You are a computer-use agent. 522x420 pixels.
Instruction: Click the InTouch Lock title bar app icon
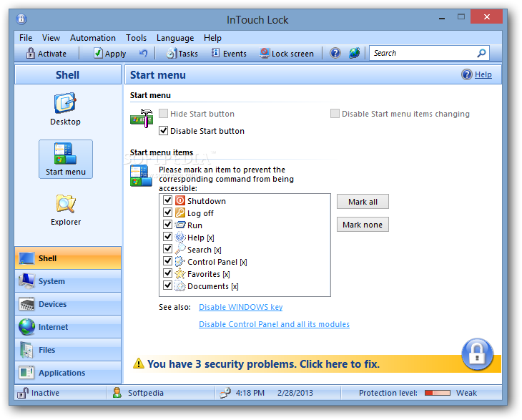21,19
